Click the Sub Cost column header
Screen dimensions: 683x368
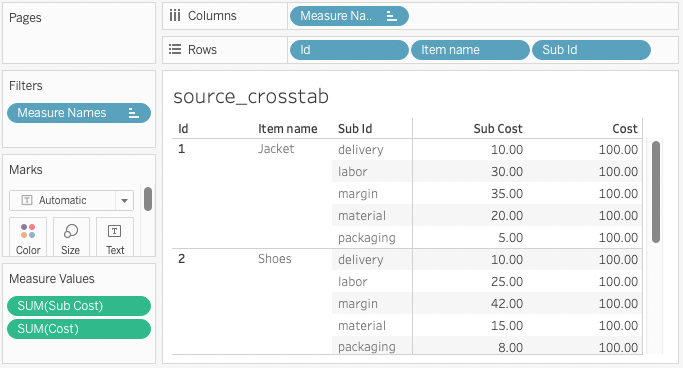(x=498, y=129)
